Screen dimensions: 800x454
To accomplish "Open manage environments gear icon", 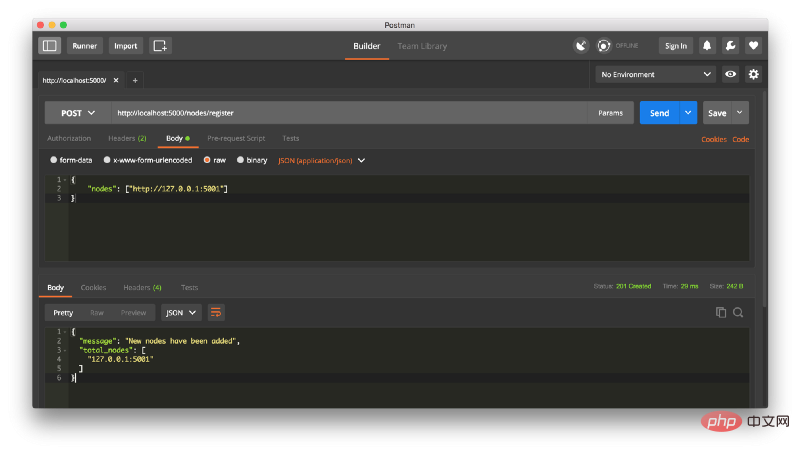I will pos(753,74).
